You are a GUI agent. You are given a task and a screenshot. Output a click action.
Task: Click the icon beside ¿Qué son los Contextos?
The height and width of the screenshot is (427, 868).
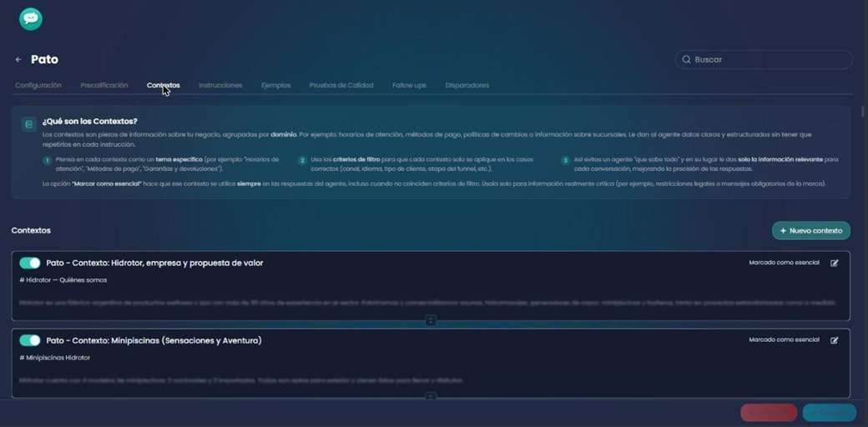pyautogui.click(x=28, y=124)
